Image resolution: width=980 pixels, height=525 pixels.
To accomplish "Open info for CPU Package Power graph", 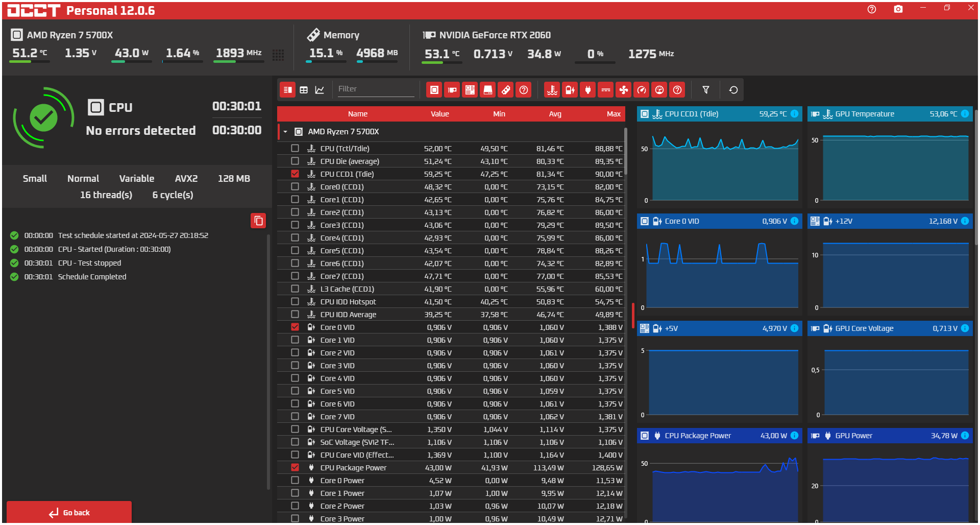I will pos(795,436).
